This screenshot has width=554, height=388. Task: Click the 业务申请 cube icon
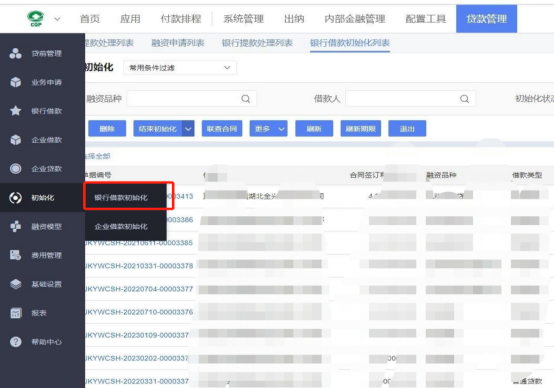tap(16, 82)
